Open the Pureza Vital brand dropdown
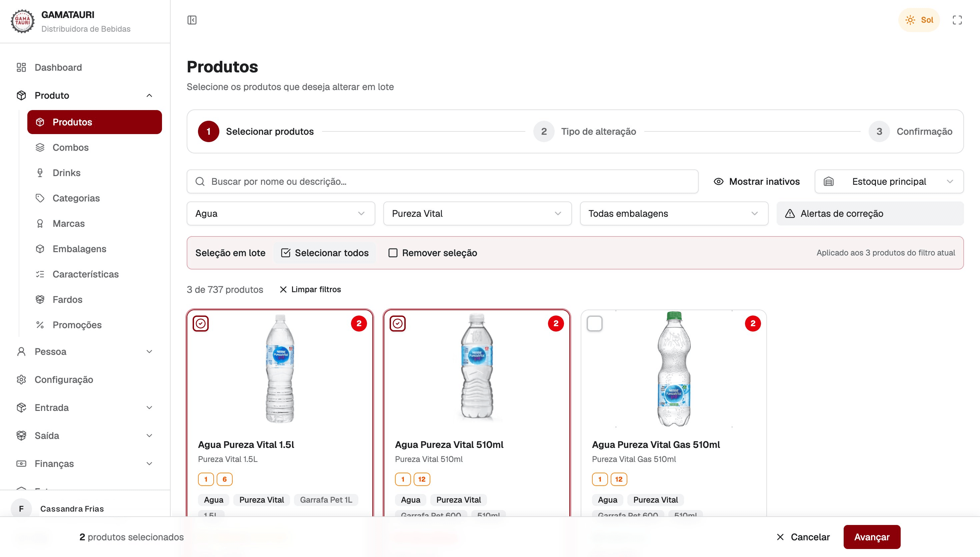 click(477, 213)
